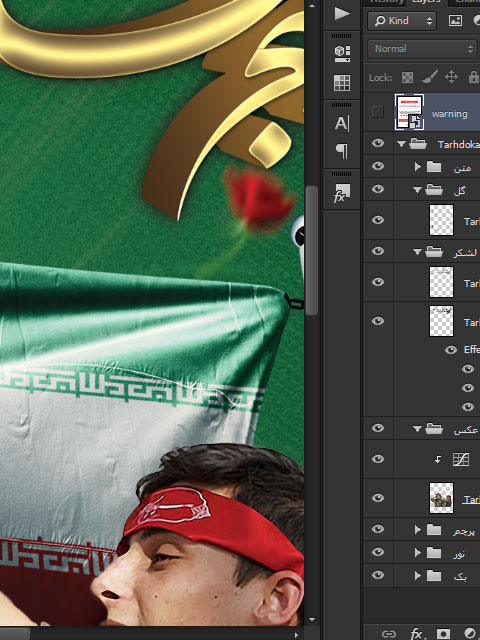The width and height of the screenshot is (480, 640).
Task: Toggle Effects visibility eye
Action: tap(451, 350)
